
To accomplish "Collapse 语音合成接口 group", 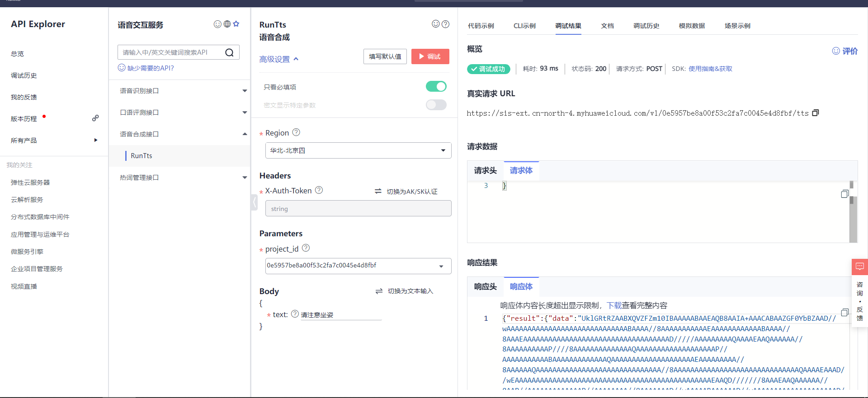I will point(245,134).
